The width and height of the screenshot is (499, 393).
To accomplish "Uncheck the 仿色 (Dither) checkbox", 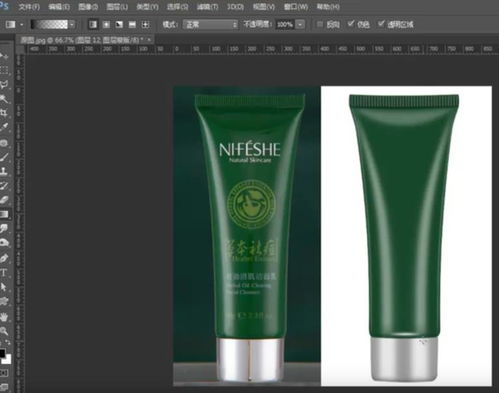I will coord(351,24).
